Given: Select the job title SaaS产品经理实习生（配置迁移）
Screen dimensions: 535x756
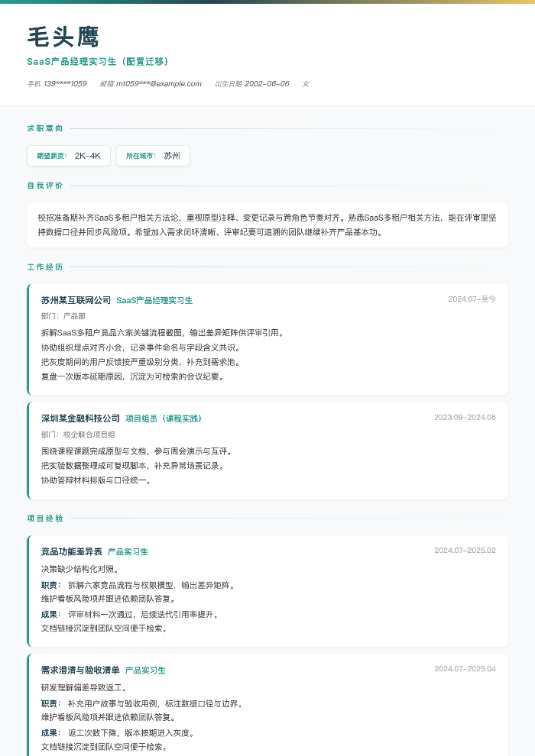Looking at the screenshot, I should click(x=98, y=62).
